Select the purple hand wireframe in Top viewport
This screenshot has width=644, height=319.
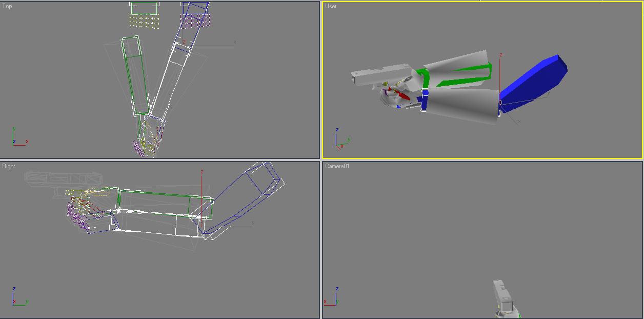pyautogui.click(x=139, y=148)
